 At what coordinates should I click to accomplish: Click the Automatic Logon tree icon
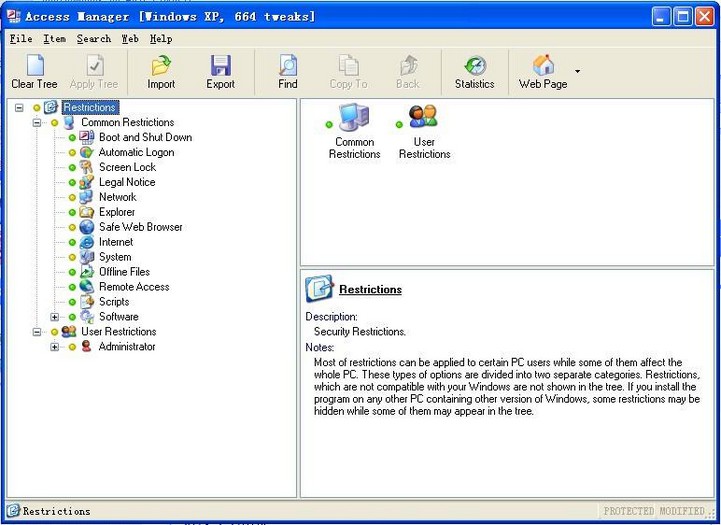[86, 152]
